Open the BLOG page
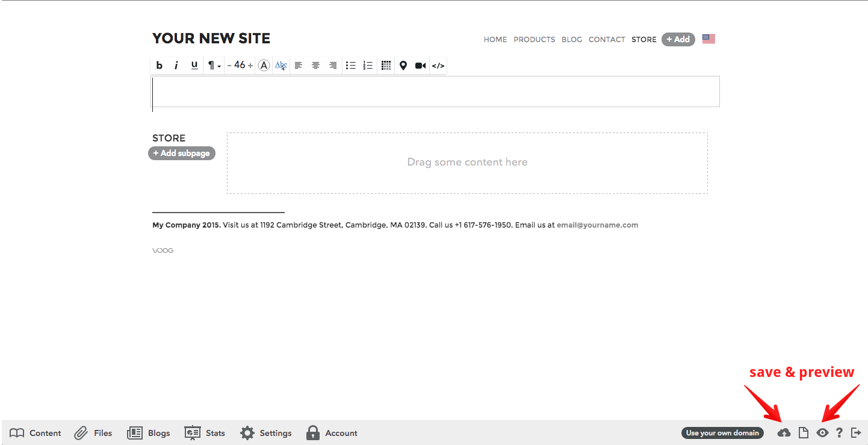 [x=572, y=39]
